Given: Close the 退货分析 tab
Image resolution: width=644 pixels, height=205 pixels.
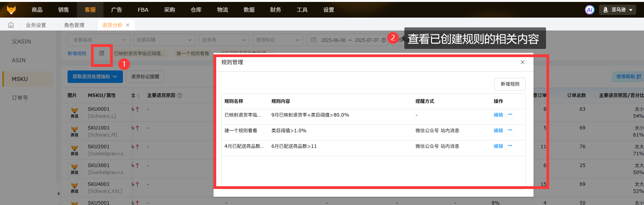Looking at the screenshot, I should coord(128,25).
